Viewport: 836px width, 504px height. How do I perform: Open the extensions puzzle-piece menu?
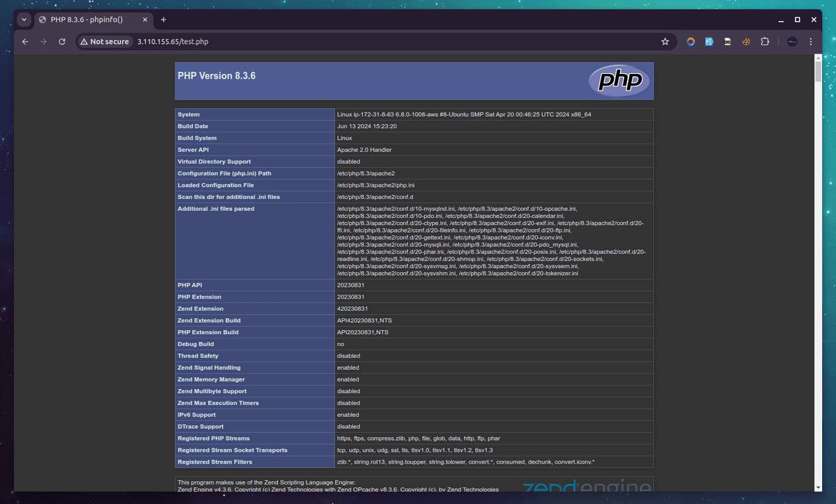764,41
